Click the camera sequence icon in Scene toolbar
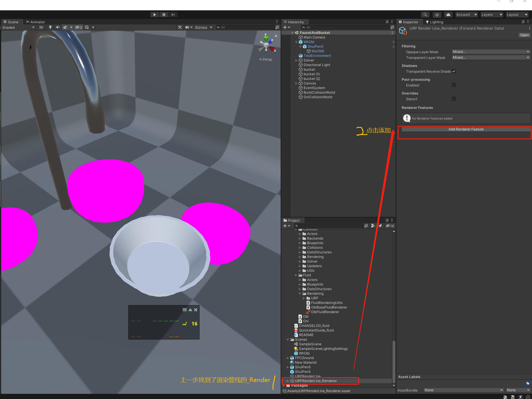 coord(188,27)
